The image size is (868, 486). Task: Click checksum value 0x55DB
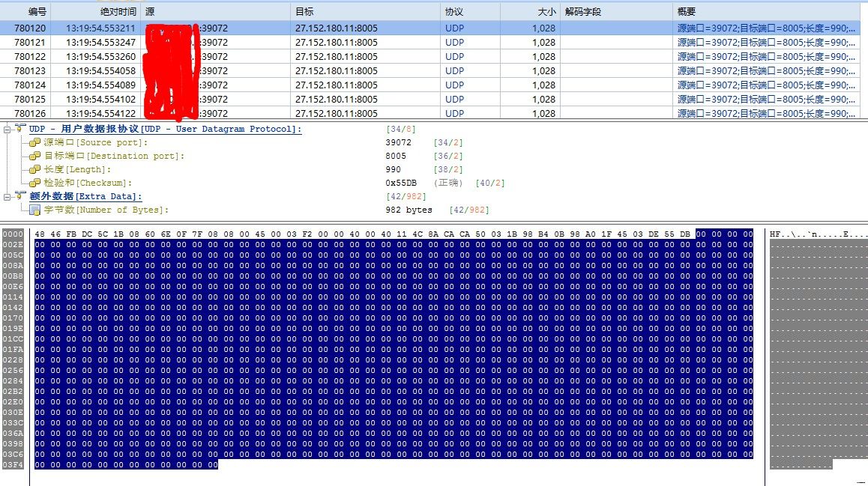pos(401,183)
